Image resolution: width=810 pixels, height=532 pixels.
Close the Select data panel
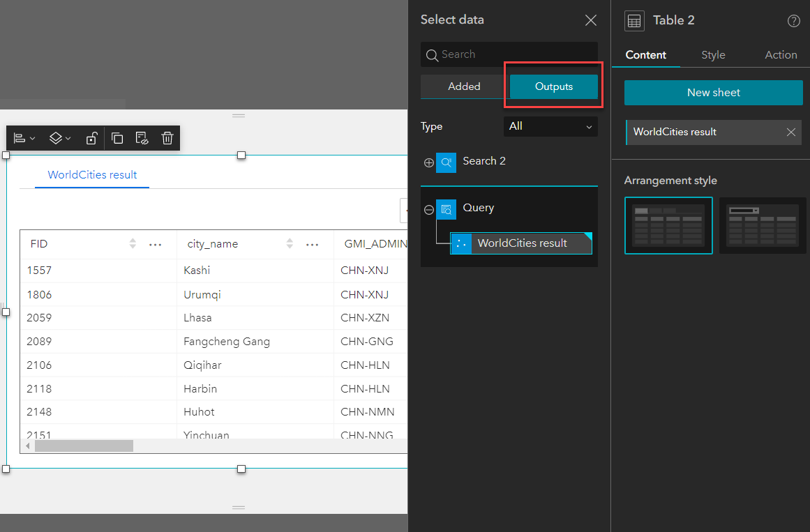click(590, 20)
